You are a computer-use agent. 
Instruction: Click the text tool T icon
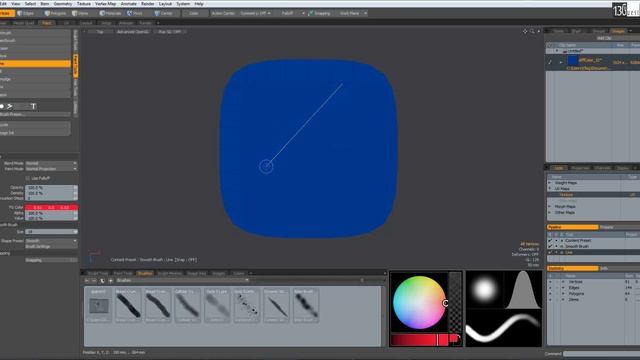click(x=33, y=107)
